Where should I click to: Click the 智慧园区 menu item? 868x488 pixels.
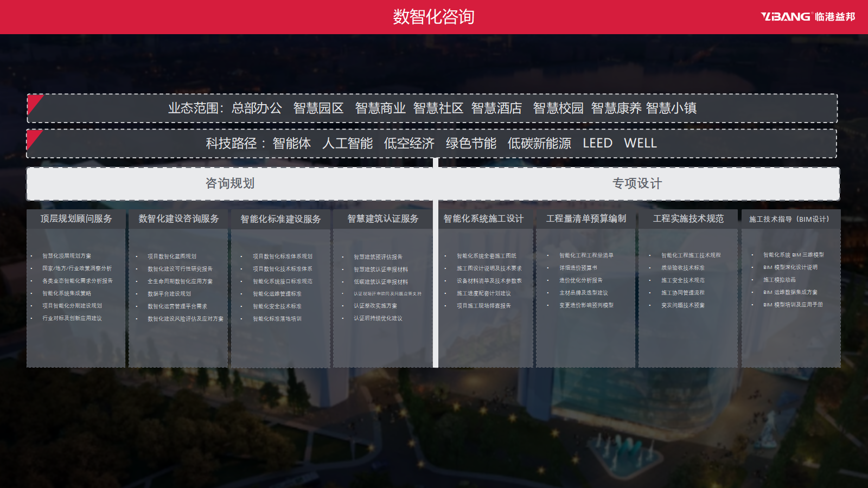pyautogui.click(x=318, y=108)
